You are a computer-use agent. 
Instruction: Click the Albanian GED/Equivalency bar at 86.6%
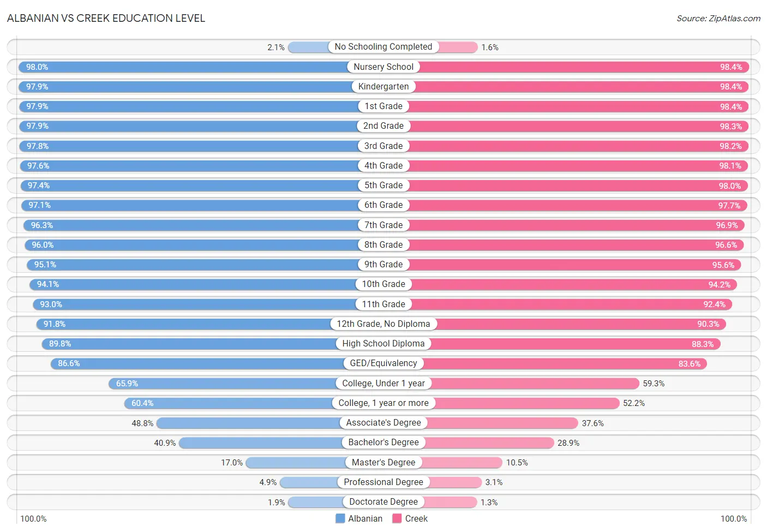217,363
